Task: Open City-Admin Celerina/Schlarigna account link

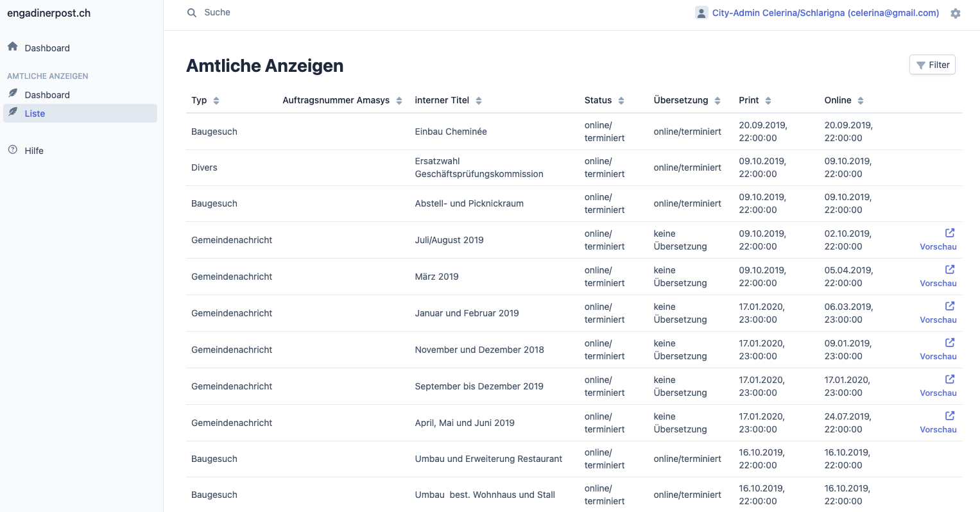Action: (825, 13)
